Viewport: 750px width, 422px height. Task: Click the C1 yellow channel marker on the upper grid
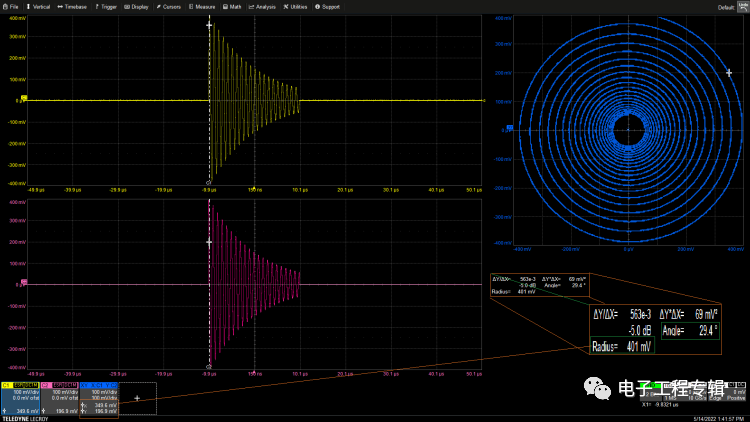[24, 98]
